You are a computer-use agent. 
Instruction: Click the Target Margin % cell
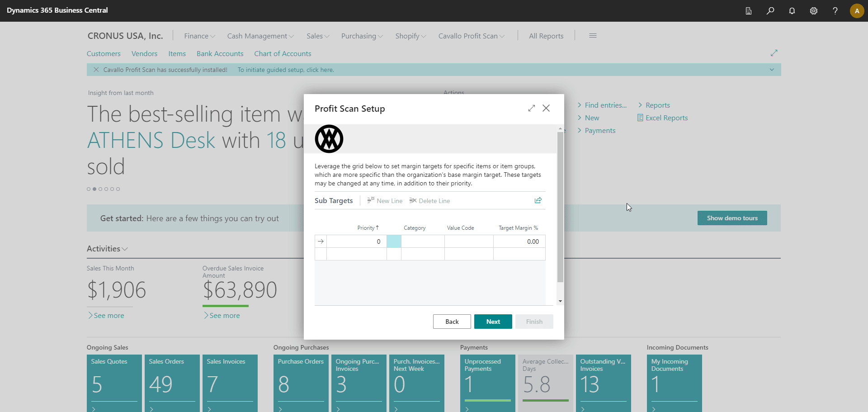click(519, 242)
